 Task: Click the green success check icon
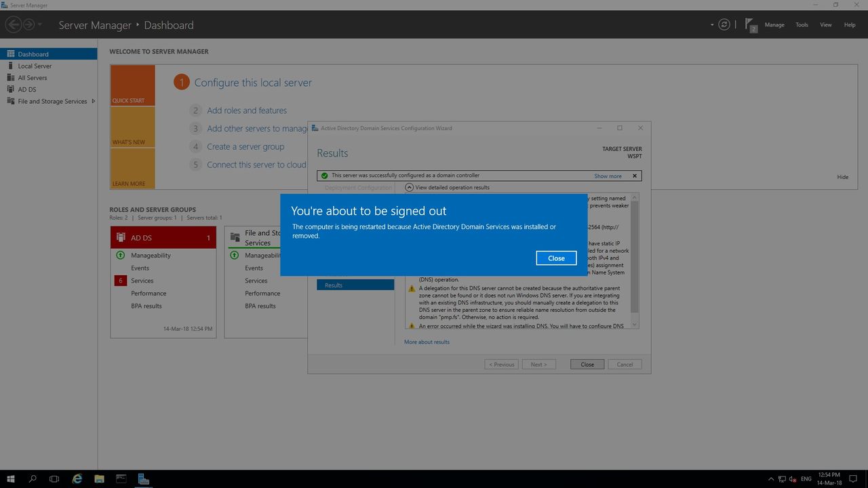point(324,176)
